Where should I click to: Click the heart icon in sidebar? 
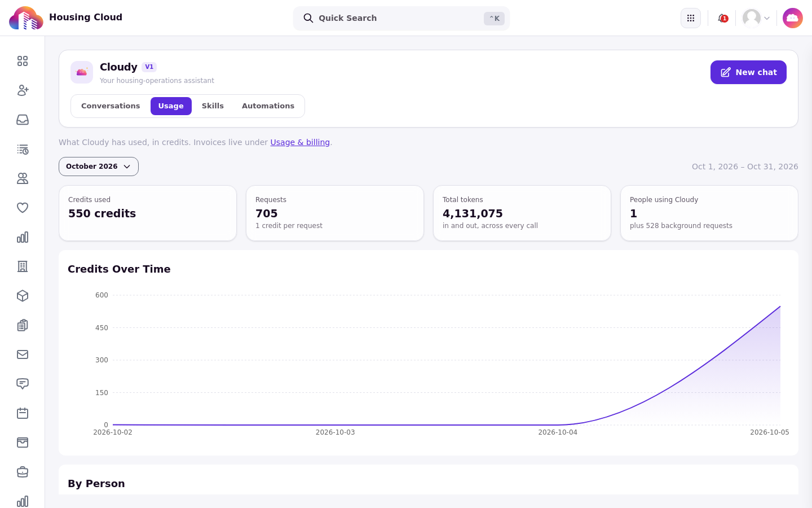[x=23, y=208]
